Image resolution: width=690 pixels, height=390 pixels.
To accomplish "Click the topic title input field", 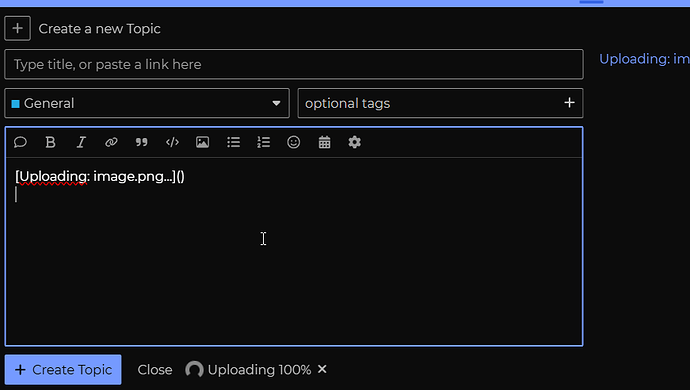I will pyautogui.click(x=294, y=65).
